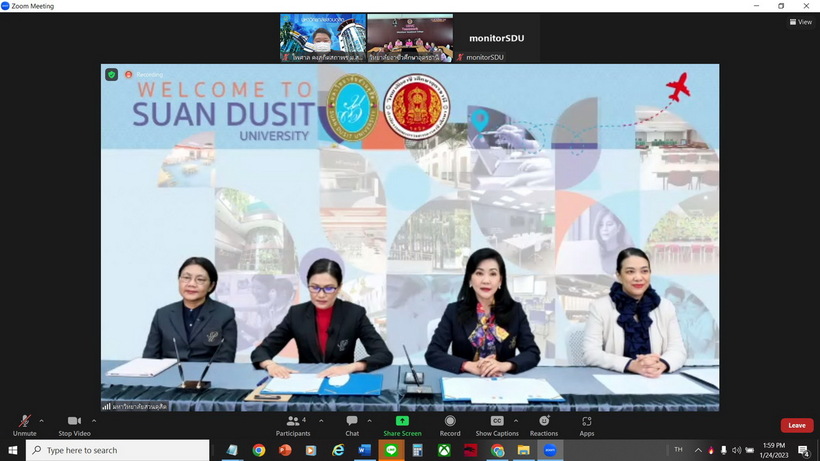
Task: Open the orange media player taskbar icon
Action: pyautogui.click(x=311, y=450)
